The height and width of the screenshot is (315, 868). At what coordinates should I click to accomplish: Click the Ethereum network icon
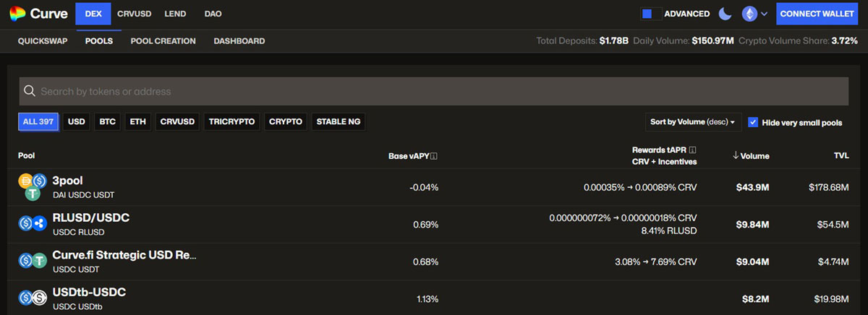coord(749,14)
